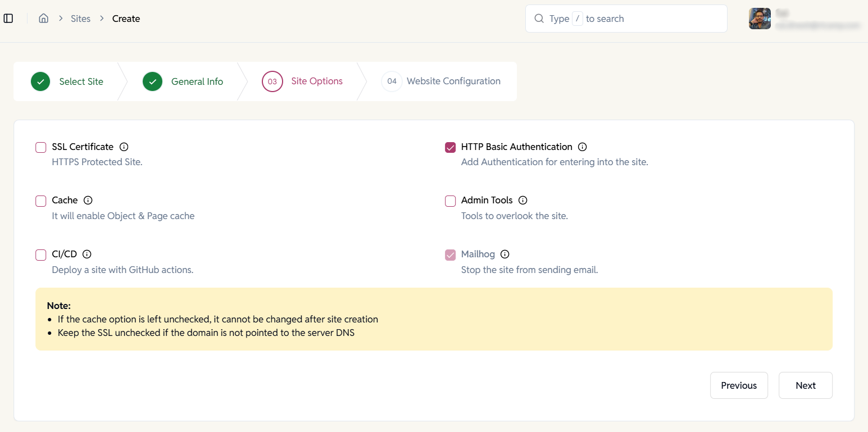The image size is (868, 432).
Task: Enable the Cache option
Action: pos(40,201)
